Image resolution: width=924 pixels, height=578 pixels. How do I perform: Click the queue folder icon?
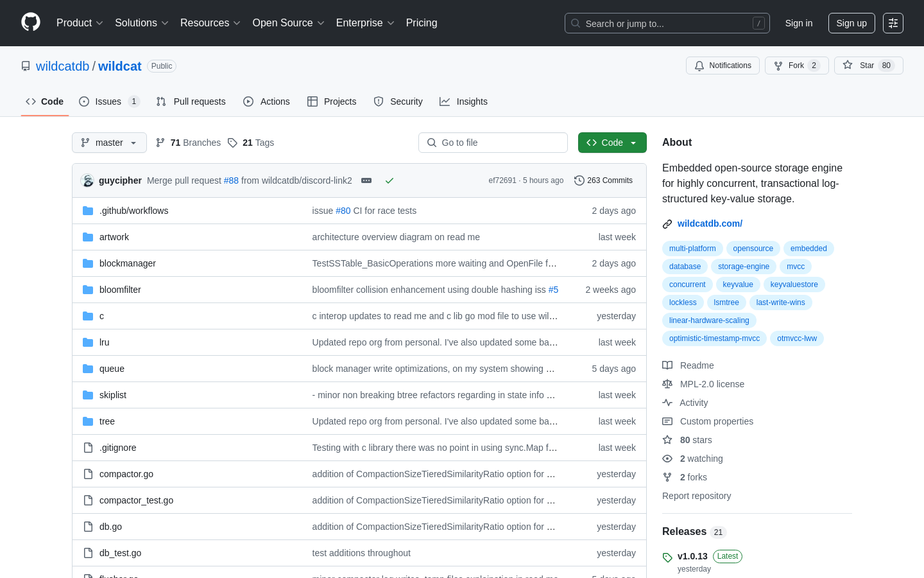pyautogui.click(x=88, y=369)
